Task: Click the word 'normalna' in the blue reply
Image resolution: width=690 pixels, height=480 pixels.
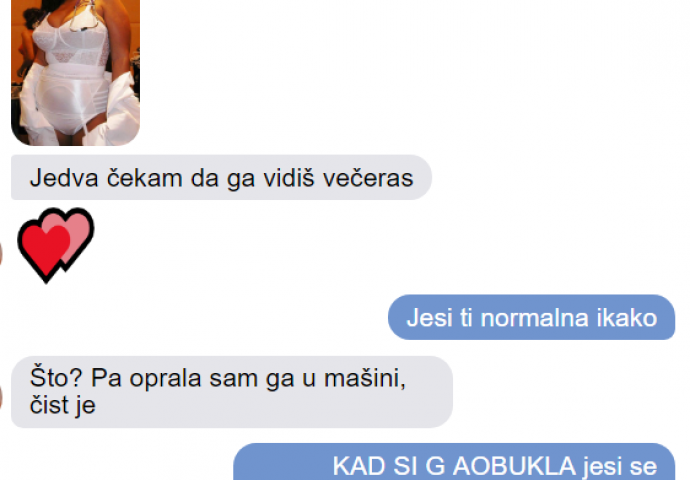Action: coord(534,318)
